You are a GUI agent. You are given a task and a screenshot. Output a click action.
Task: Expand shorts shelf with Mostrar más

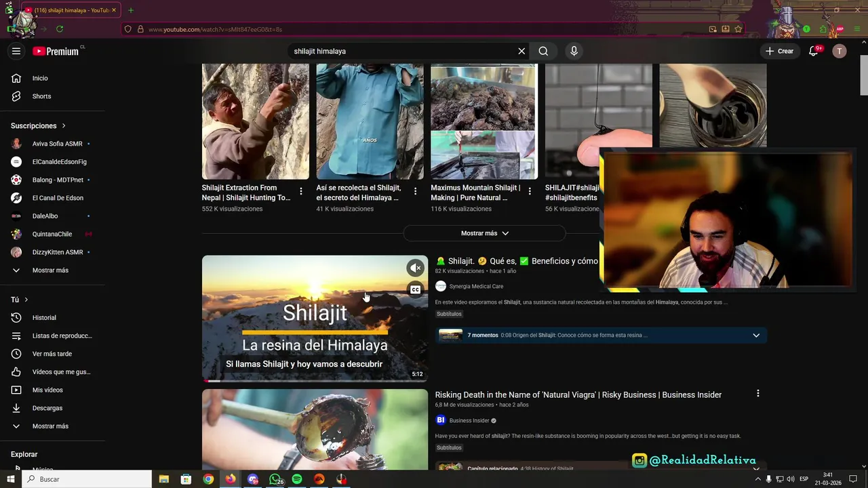[x=484, y=233]
